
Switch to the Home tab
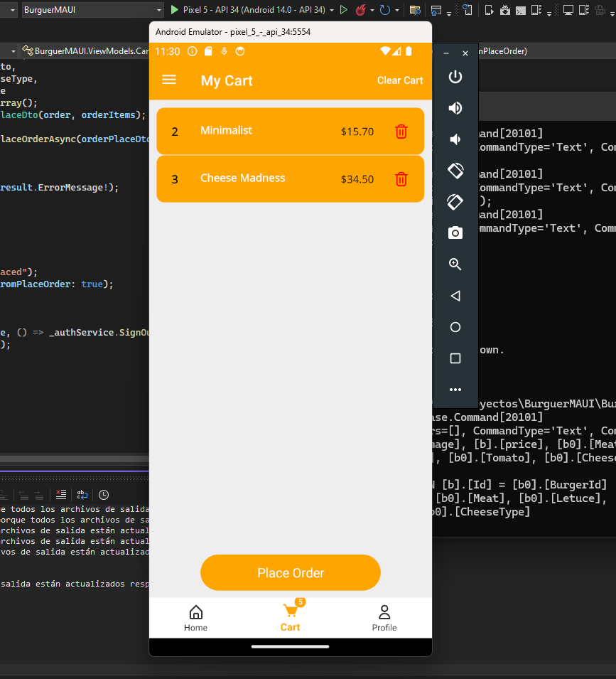[195, 618]
